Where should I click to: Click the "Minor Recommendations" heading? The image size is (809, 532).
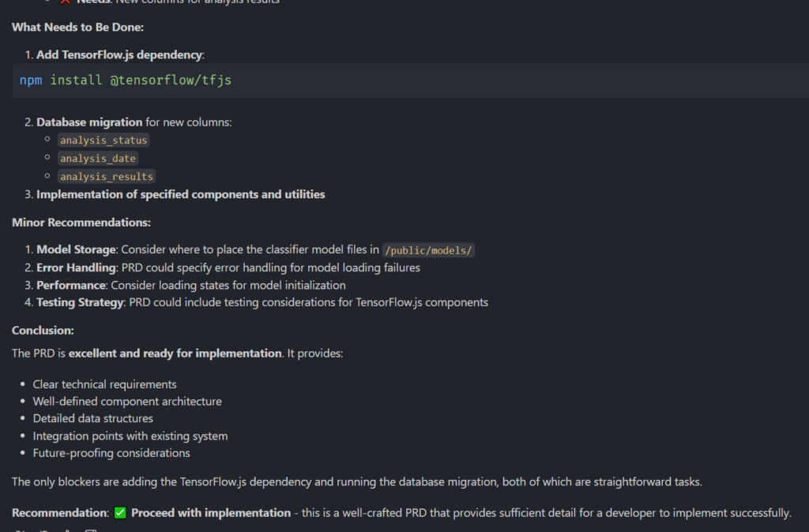tap(81, 223)
